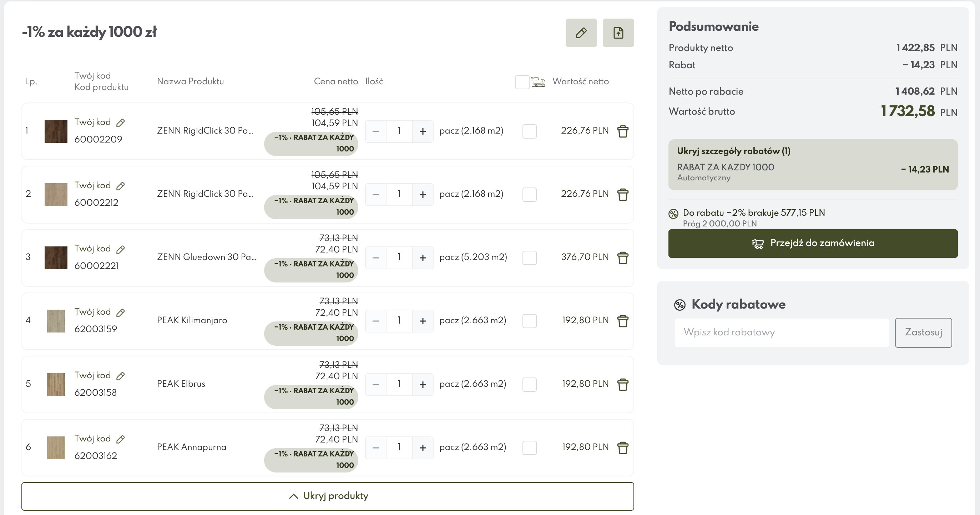Increase quantity of PEAK Kilimanjaro
The image size is (980, 515).
pos(423,321)
